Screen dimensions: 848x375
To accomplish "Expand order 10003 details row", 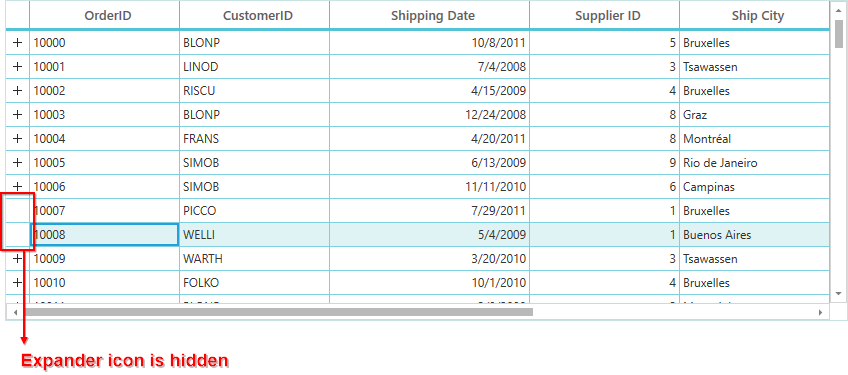I will coord(17,115).
